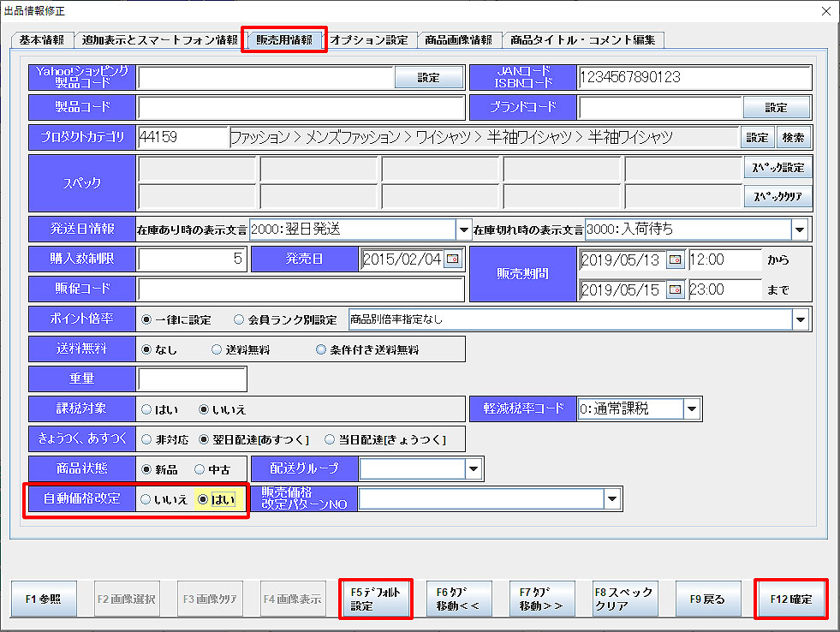Open calendar picker for 発売日 date
This screenshot has width=840, height=632.
452,259
